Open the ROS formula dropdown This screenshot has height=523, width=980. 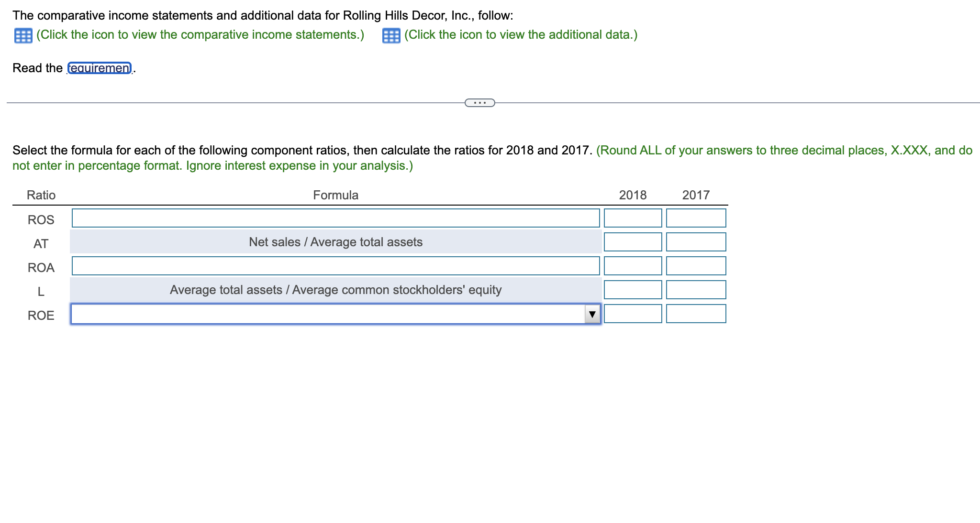335,218
